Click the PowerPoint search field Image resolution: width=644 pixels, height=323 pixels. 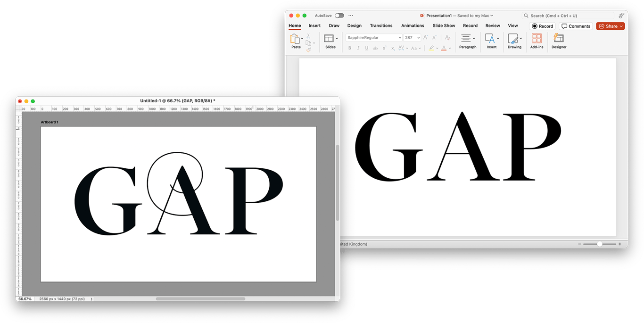[568, 16]
